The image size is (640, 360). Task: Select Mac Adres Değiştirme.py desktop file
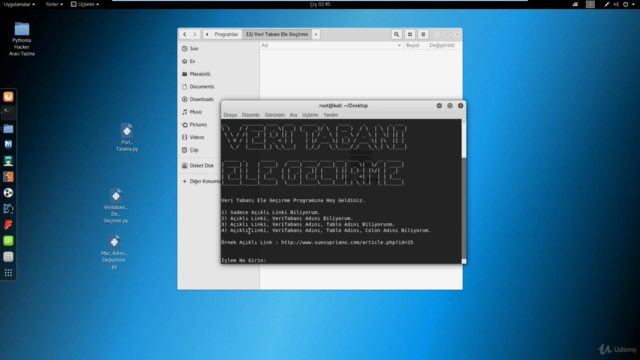tap(114, 252)
